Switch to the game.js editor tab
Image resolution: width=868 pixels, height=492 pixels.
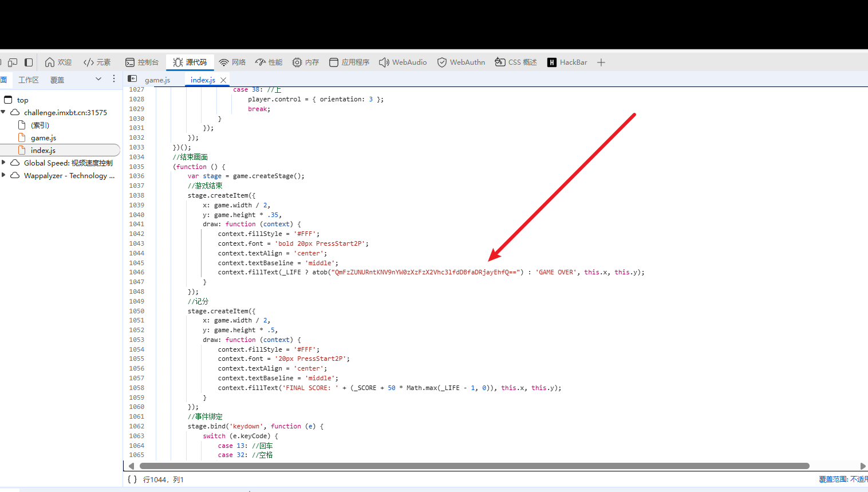click(x=157, y=80)
